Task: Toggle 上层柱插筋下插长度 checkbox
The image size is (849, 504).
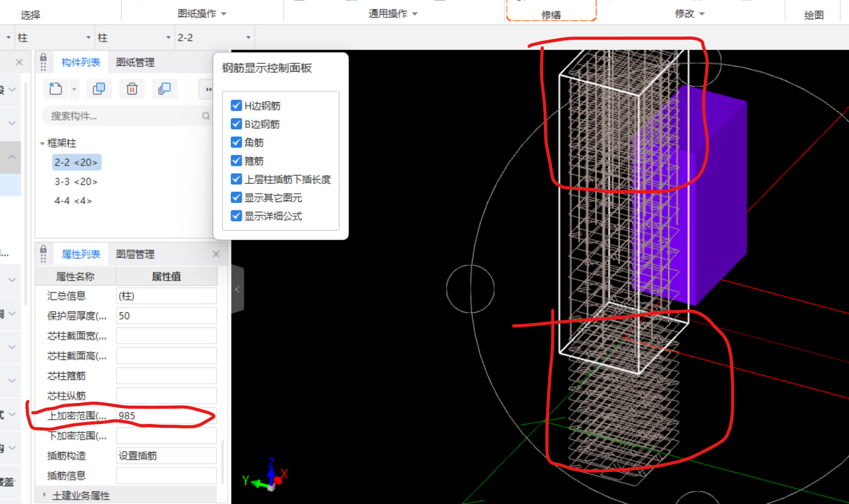Action: pyautogui.click(x=236, y=180)
